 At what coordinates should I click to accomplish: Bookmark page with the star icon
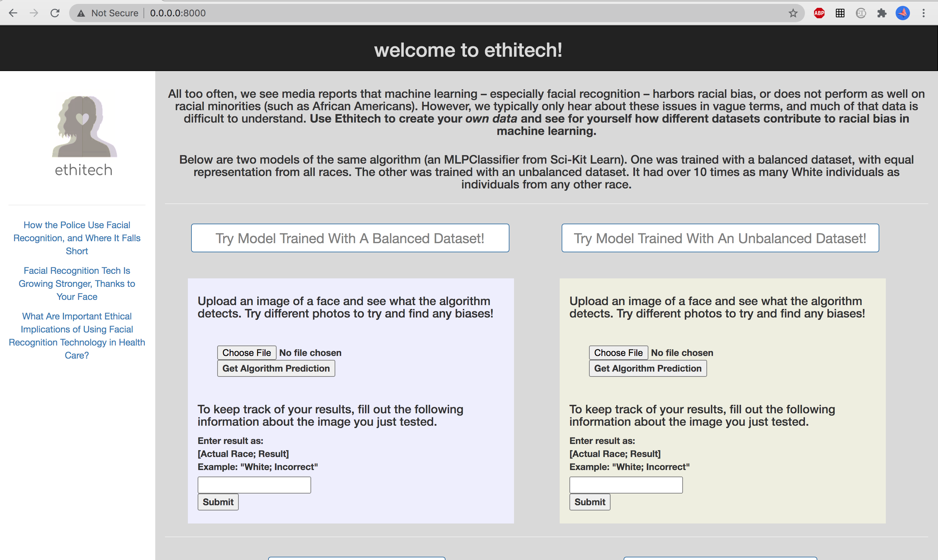tap(793, 13)
